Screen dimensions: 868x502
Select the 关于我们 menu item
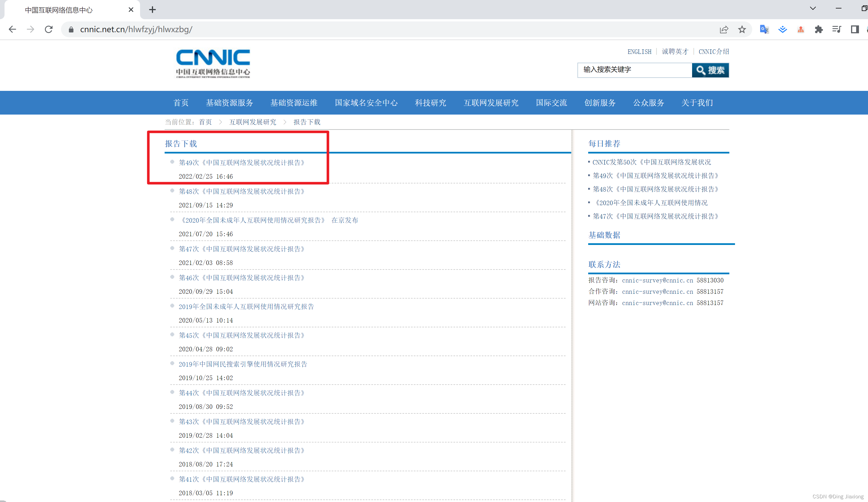coord(697,103)
